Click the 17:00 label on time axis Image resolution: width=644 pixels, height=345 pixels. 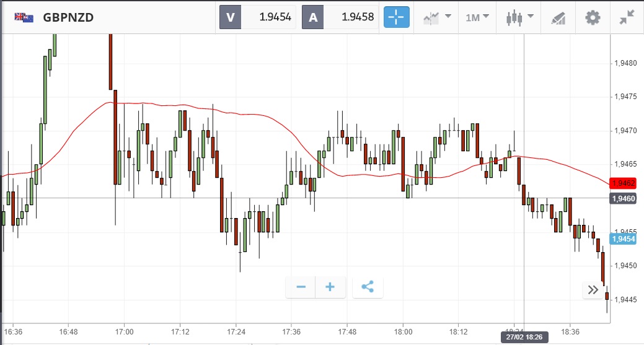pos(125,331)
